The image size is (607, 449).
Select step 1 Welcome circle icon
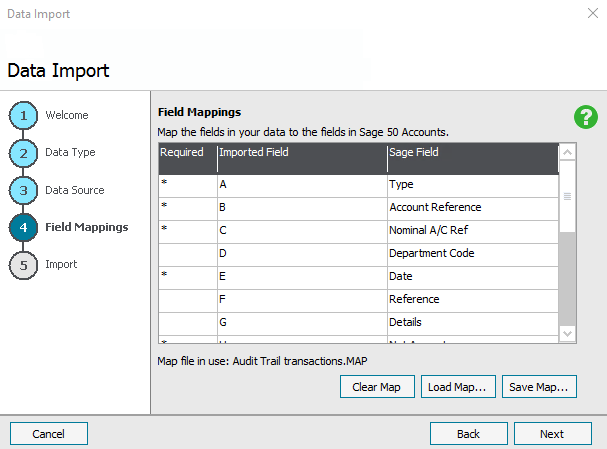point(24,116)
